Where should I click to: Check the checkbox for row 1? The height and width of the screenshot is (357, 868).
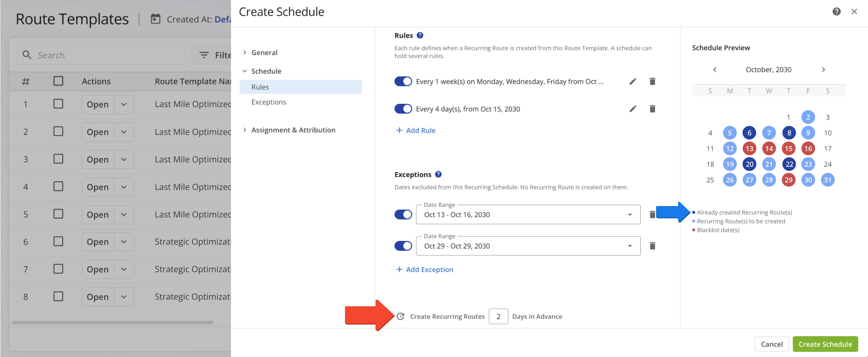tap(58, 104)
